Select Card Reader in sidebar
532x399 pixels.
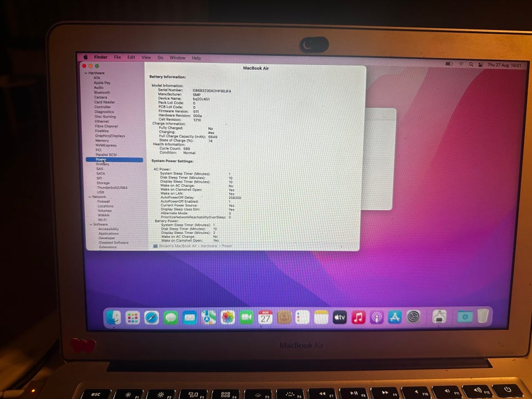105,102
